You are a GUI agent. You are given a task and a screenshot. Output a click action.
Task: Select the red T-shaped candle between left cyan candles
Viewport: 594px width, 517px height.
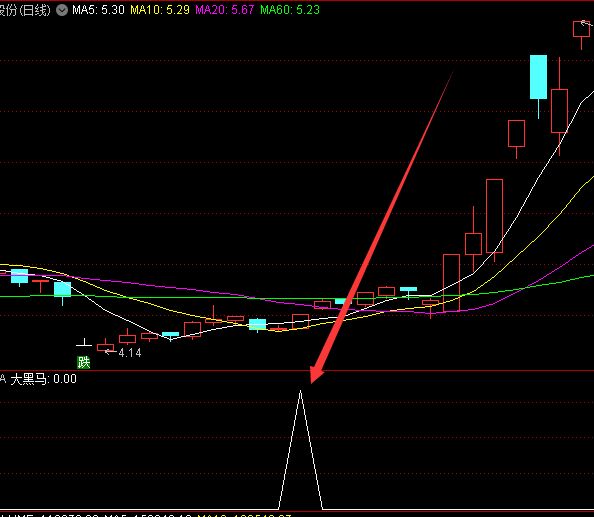(x=41, y=285)
